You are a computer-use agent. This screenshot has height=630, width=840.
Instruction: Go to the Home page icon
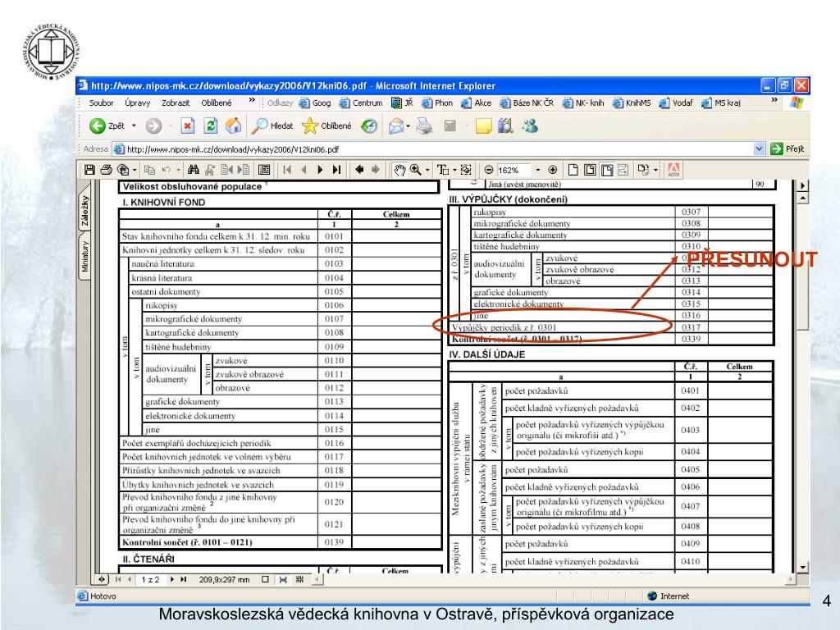[233, 126]
